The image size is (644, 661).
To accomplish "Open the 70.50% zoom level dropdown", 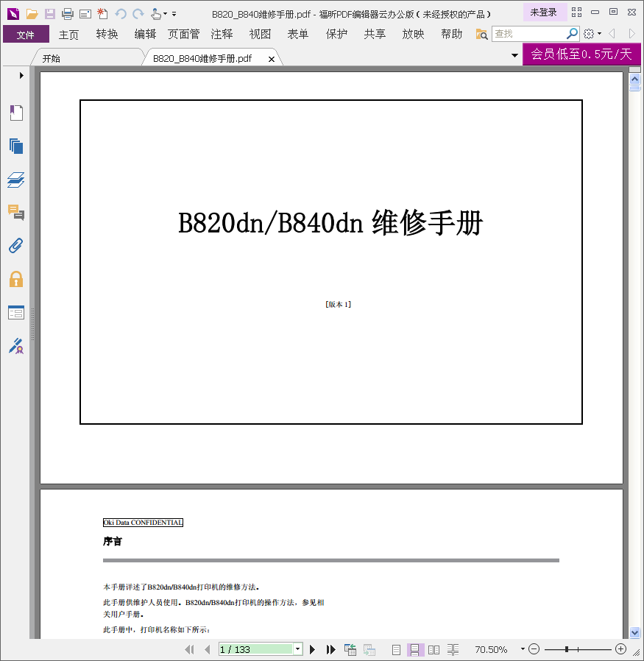I will (523, 649).
